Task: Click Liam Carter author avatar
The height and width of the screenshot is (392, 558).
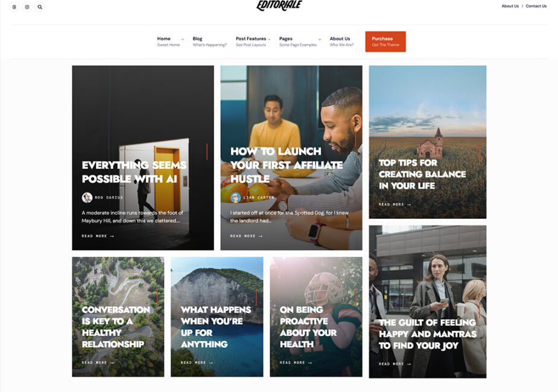Action: click(x=235, y=197)
